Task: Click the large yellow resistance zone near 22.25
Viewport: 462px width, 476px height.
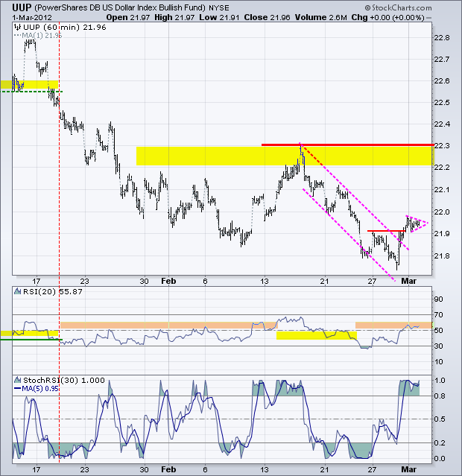Action: pyautogui.click(x=285, y=156)
